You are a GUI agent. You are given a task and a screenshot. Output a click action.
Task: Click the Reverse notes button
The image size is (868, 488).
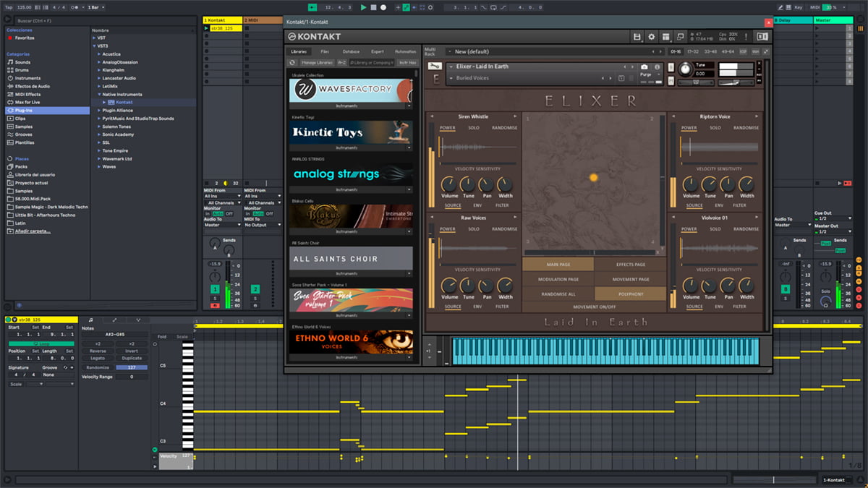point(98,351)
